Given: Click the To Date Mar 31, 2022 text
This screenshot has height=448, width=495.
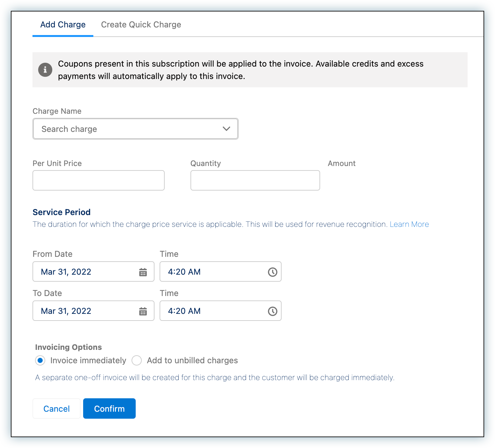Looking at the screenshot, I should point(66,311).
